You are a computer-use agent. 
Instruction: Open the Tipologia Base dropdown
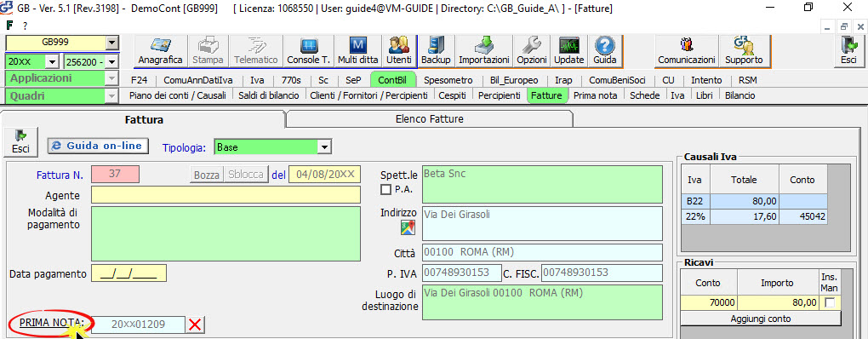[x=325, y=147]
